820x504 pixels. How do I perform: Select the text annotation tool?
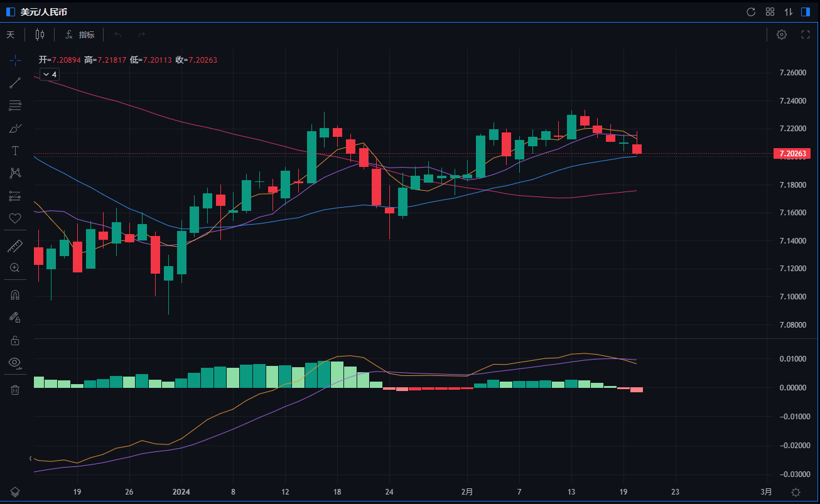[15, 151]
